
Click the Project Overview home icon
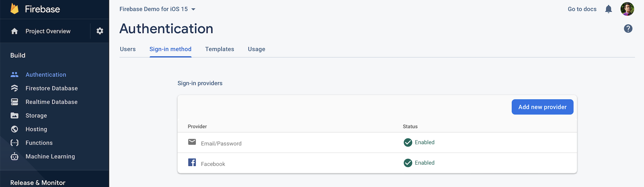click(x=14, y=31)
